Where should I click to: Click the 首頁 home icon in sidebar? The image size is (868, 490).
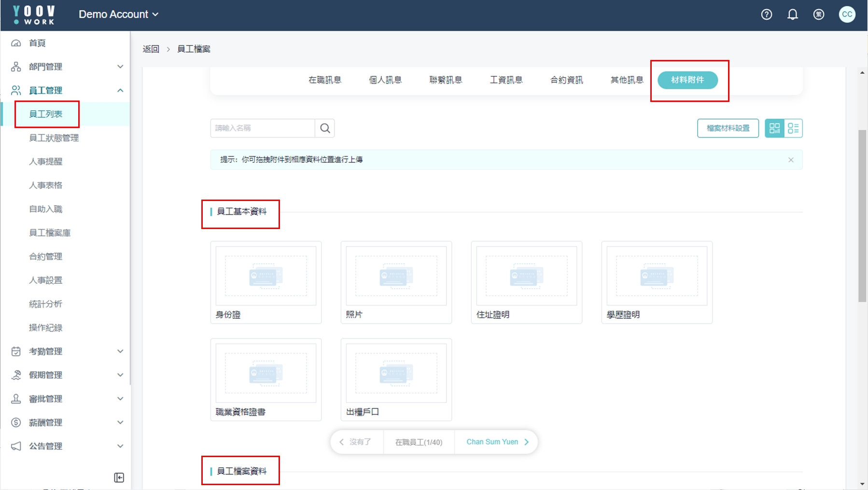[16, 43]
